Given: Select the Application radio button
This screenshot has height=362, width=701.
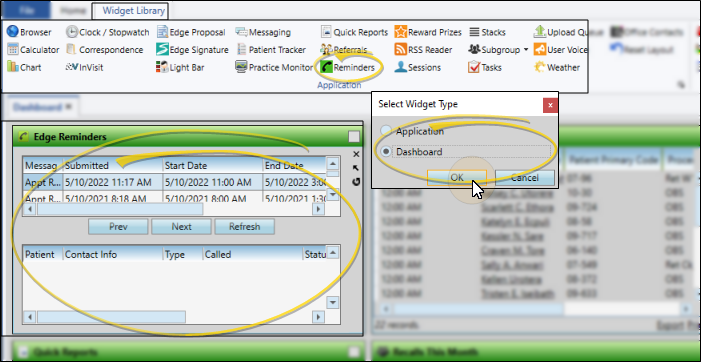Looking at the screenshot, I should tap(385, 131).
